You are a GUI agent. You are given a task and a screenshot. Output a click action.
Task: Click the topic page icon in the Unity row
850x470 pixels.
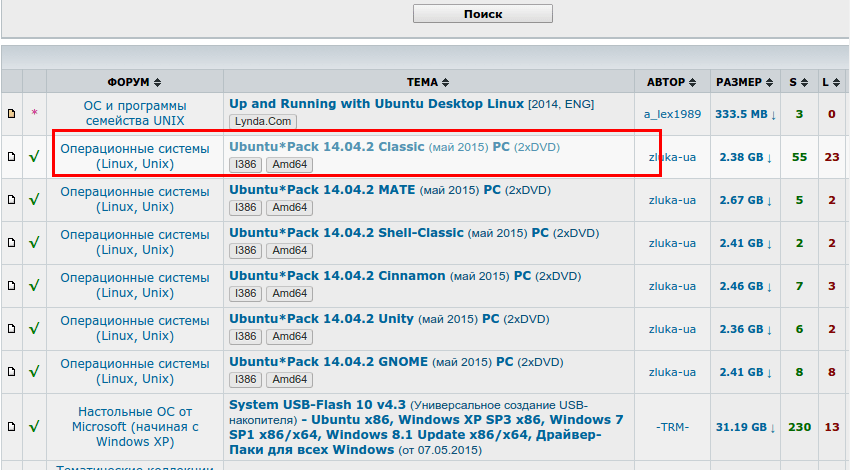(11, 329)
